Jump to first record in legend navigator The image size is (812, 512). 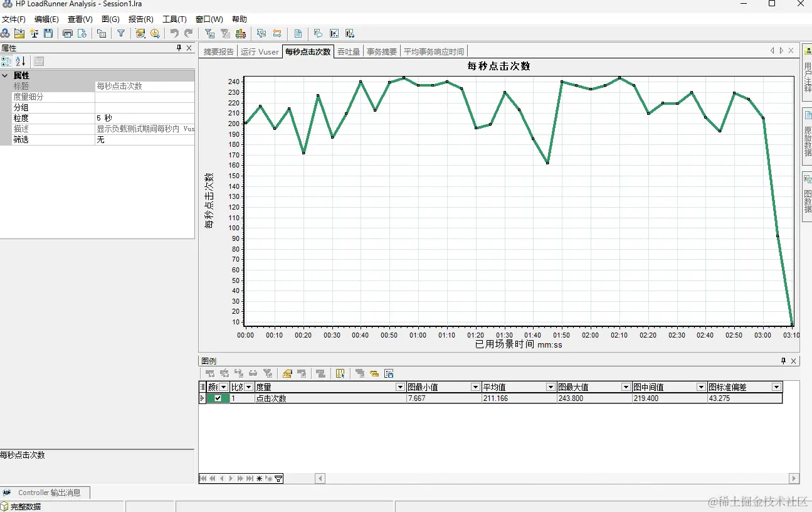[203, 479]
